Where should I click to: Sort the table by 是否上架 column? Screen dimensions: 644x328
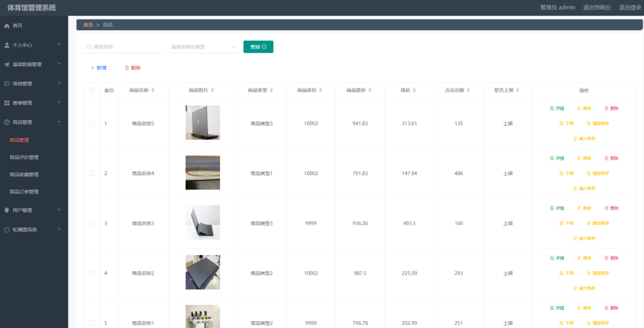click(518, 90)
